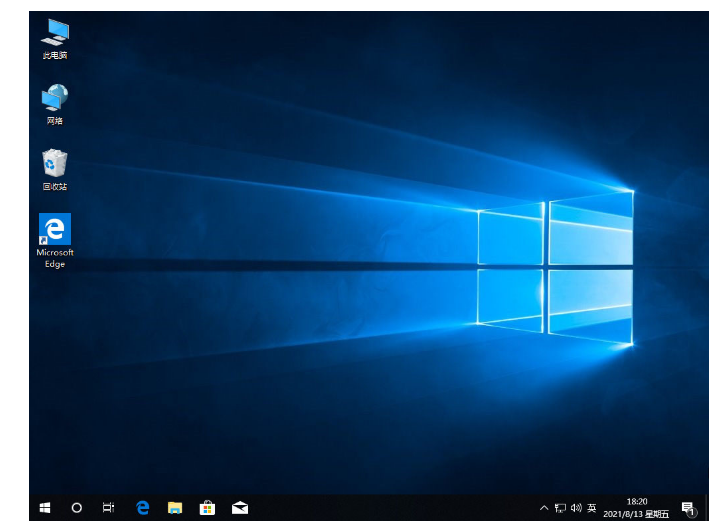The height and width of the screenshot is (530, 722).
Task: Open the Mail app from the taskbar
Action: coord(240,508)
